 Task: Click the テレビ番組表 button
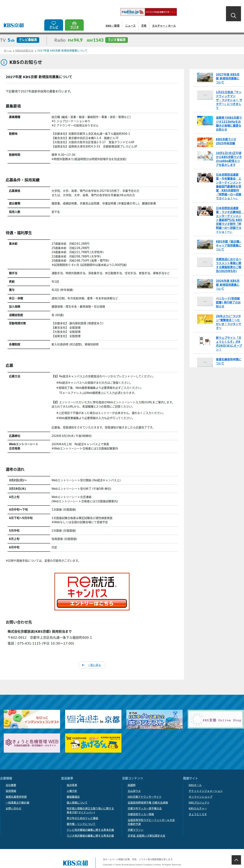coord(28,40)
